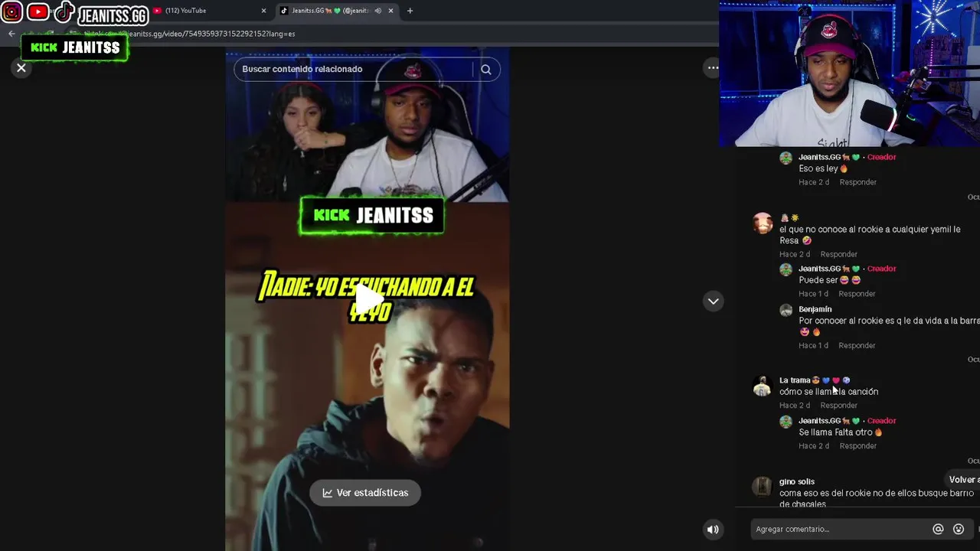The image size is (980, 551).
Task: Click the 'Se llama Falta otro' reply text
Action: tap(840, 432)
